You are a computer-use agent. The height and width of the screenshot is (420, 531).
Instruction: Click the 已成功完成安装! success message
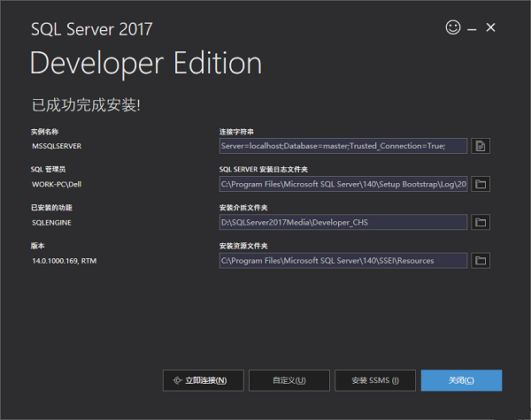tap(86, 105)
